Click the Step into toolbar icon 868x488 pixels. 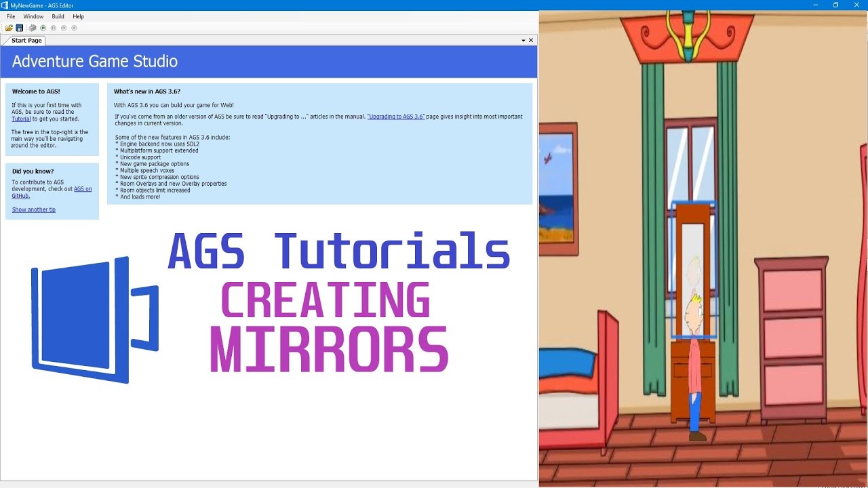coord(64,28)
